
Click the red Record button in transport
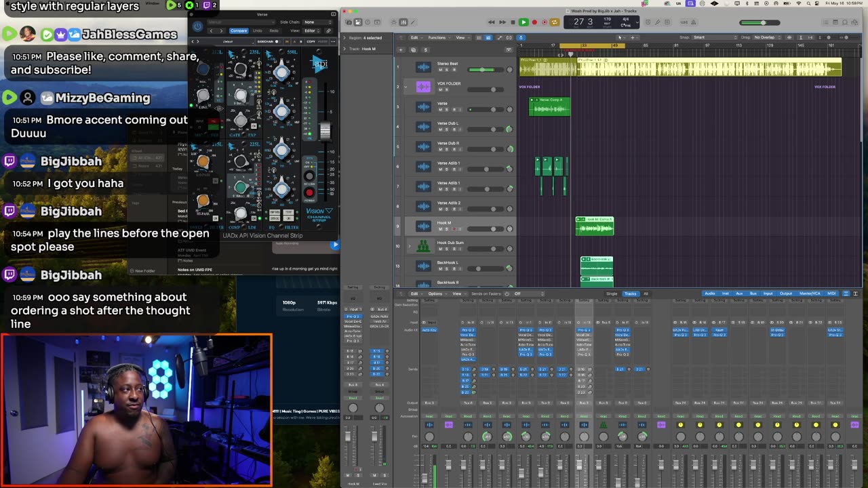534,22
